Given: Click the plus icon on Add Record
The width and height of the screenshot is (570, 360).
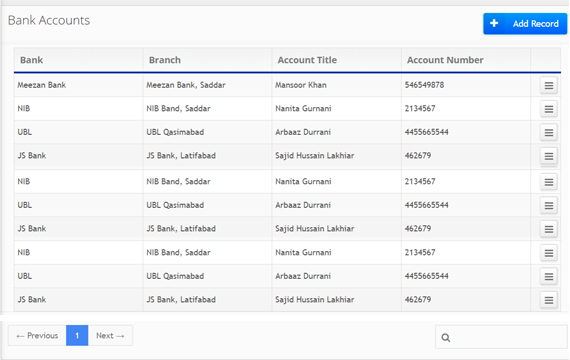Looking at the screenshot, I should [x=494, y=23].
